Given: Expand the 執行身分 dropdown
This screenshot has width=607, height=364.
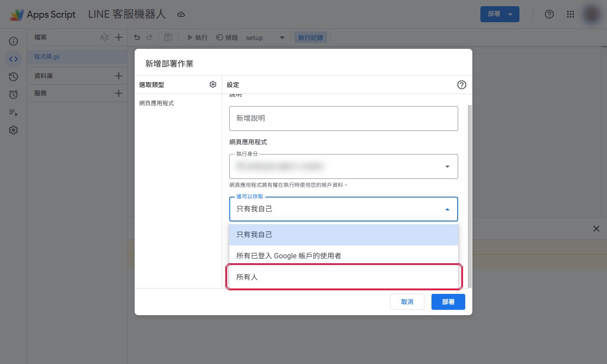Looking at the screenshot, I should 343,166.
